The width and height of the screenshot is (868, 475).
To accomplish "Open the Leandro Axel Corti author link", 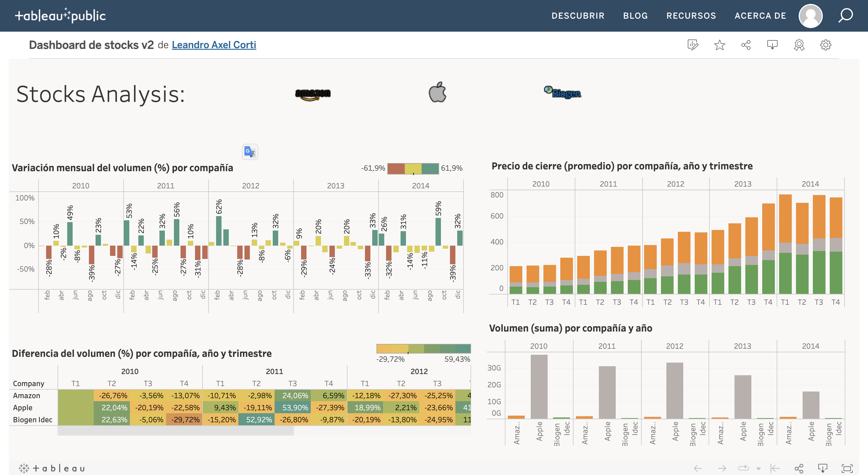I will click(214, 45).
